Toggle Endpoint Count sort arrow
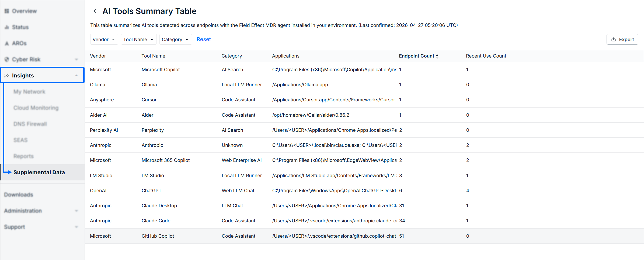The width and height of the screenshot is (644, 260). pos(437,56)
